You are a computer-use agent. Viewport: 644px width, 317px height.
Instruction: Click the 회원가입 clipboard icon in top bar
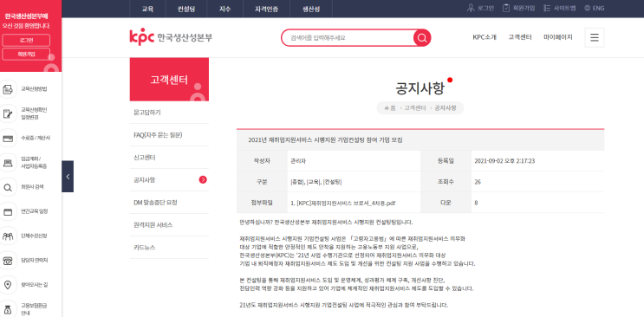click(506, 8)
